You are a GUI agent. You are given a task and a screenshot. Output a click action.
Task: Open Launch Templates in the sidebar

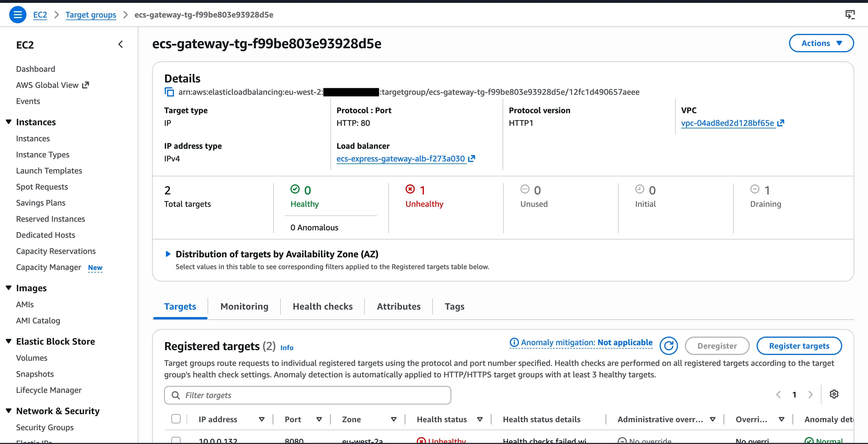point(49,171)
